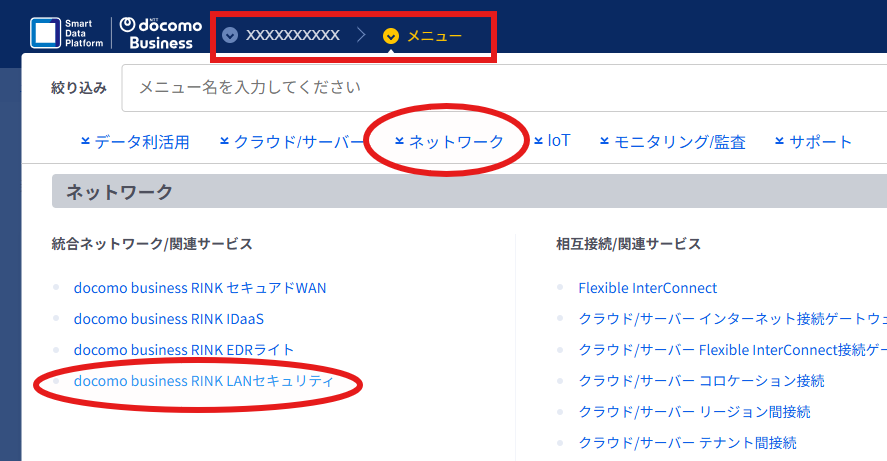
Task: Open クラウド/サーバー テナント間接続 link
Action: tap(687, 443)
